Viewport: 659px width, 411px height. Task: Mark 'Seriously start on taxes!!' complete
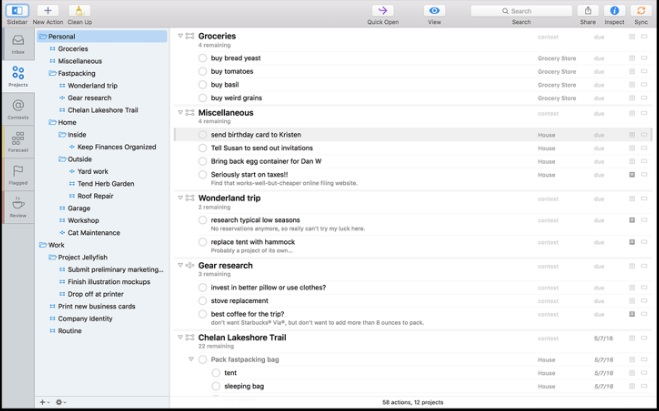click(x=203, y=174)
